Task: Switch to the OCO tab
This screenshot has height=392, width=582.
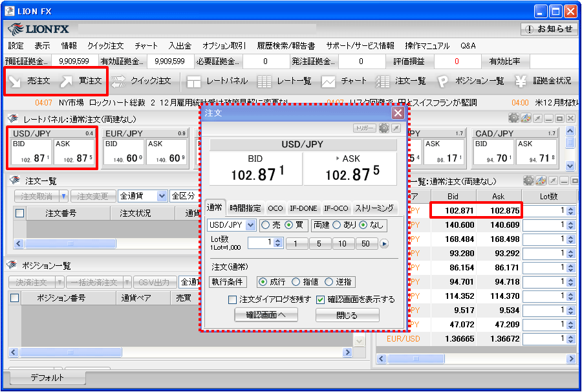Action: pos(275,208)
